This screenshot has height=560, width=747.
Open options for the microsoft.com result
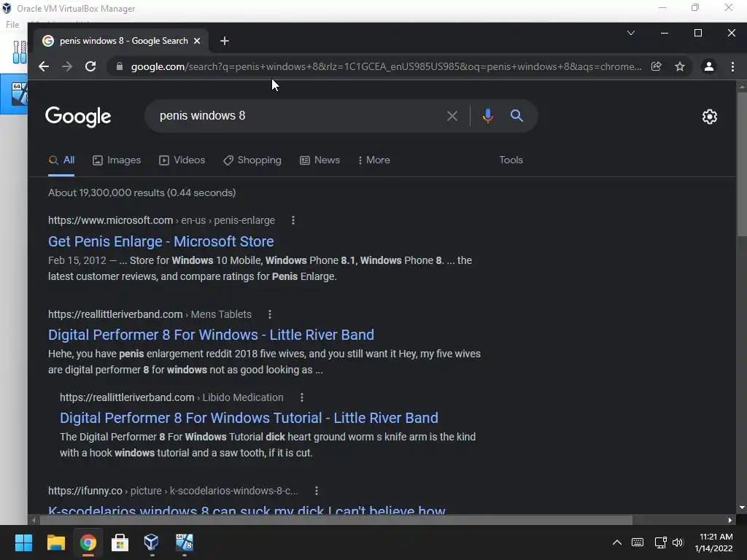(293, 220)
